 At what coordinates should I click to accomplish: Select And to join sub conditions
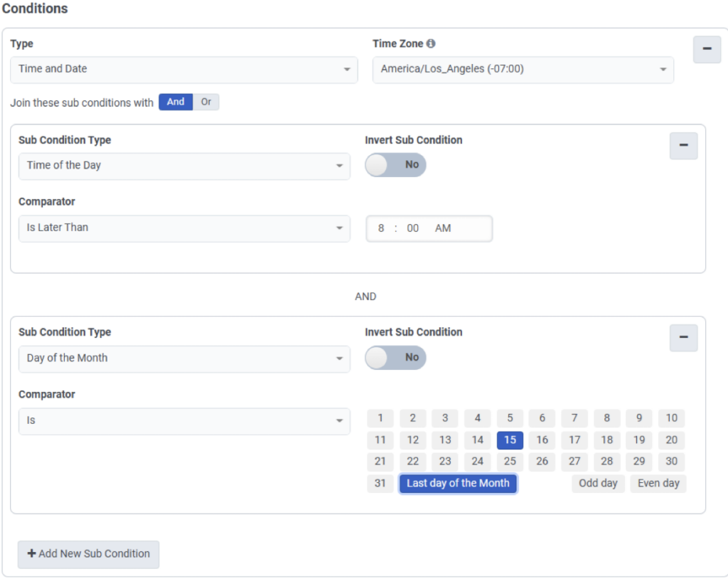176,102
